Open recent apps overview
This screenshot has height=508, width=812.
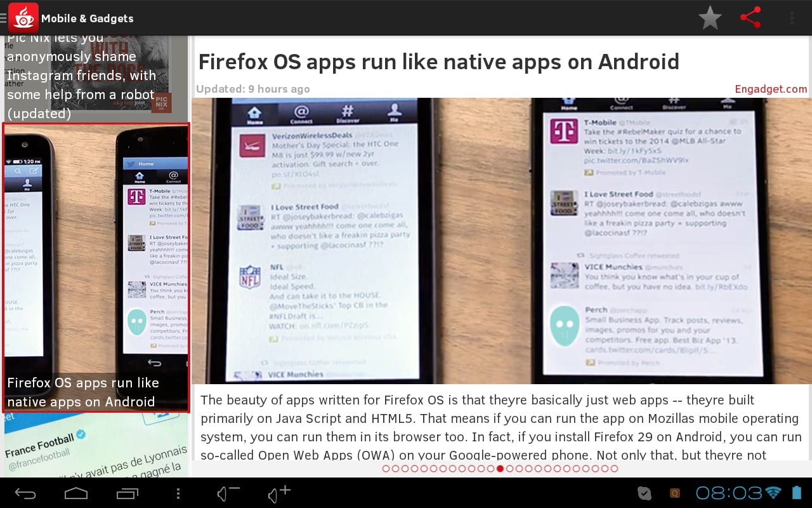[128, 493]
